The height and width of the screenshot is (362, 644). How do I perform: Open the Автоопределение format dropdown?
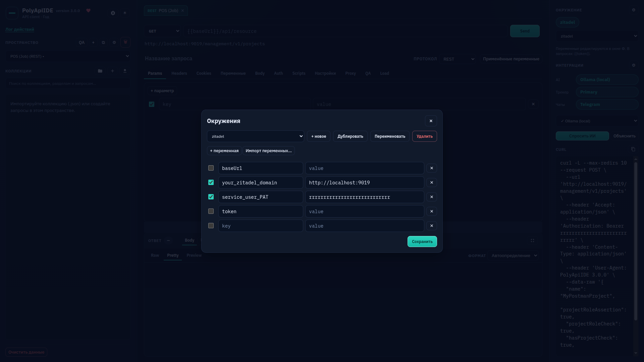pyautogui.click(x=513, y=255)
